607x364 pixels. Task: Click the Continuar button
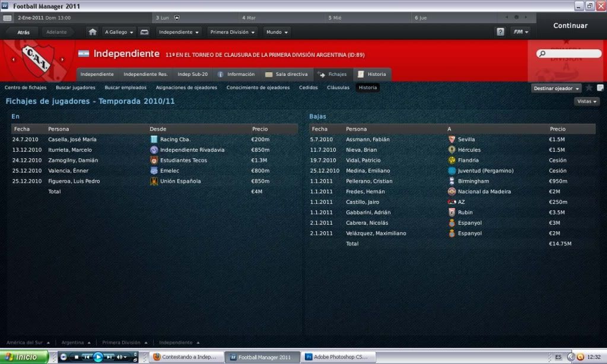click(x=570, y=25)
